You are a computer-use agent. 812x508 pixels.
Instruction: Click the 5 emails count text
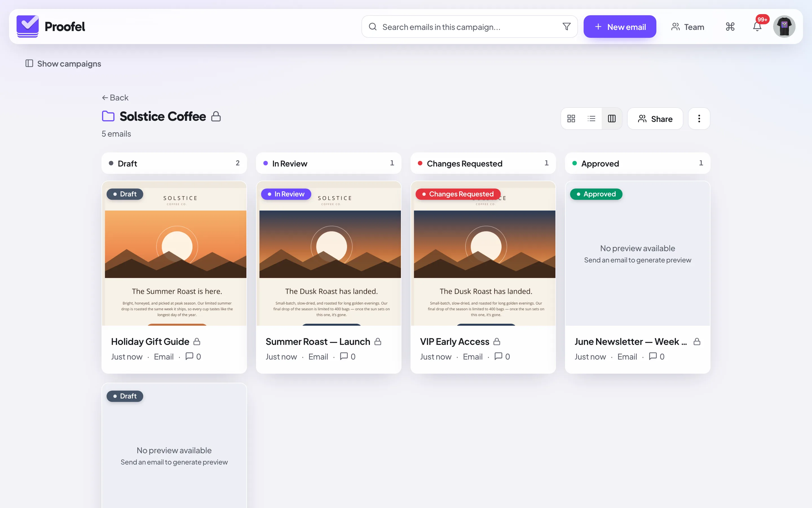[x=116, y=134]
